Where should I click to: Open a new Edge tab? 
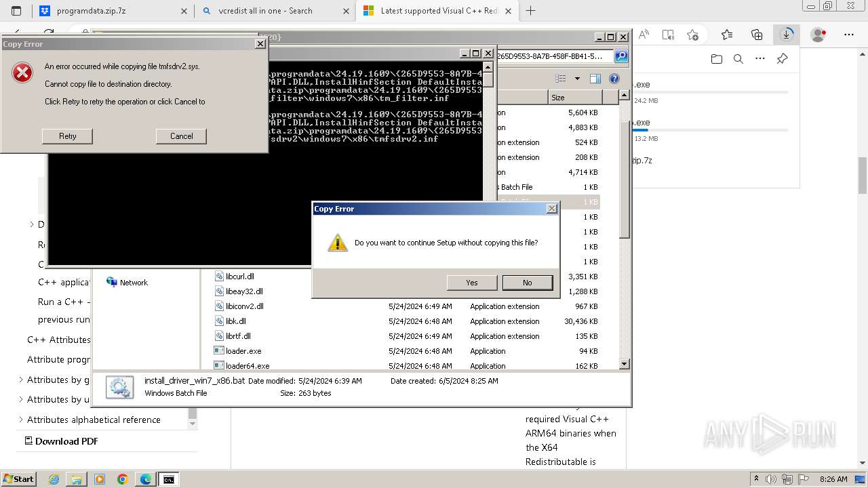(x=530, y=11)
